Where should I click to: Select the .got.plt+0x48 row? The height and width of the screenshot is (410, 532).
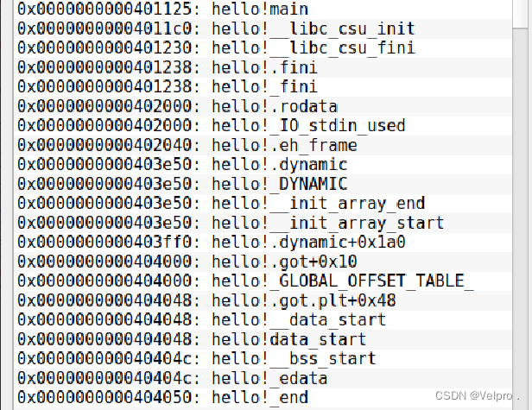pos(263,300)
